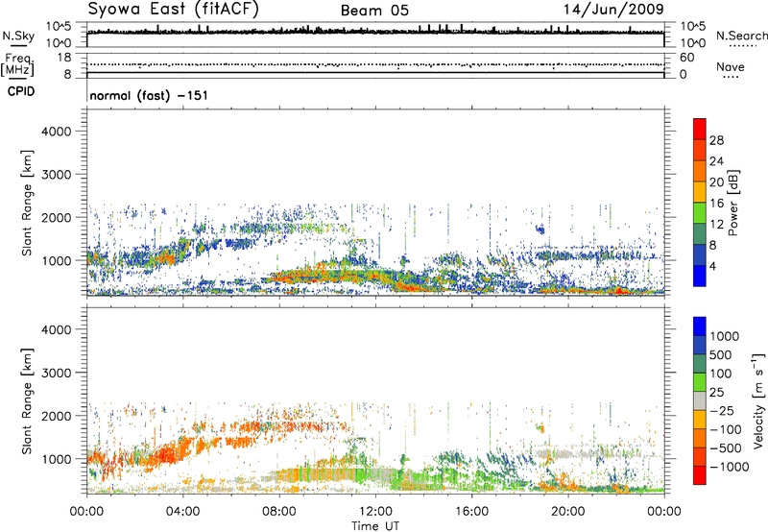
Task: Click the "CPID" row label
Action: [21, 91]
